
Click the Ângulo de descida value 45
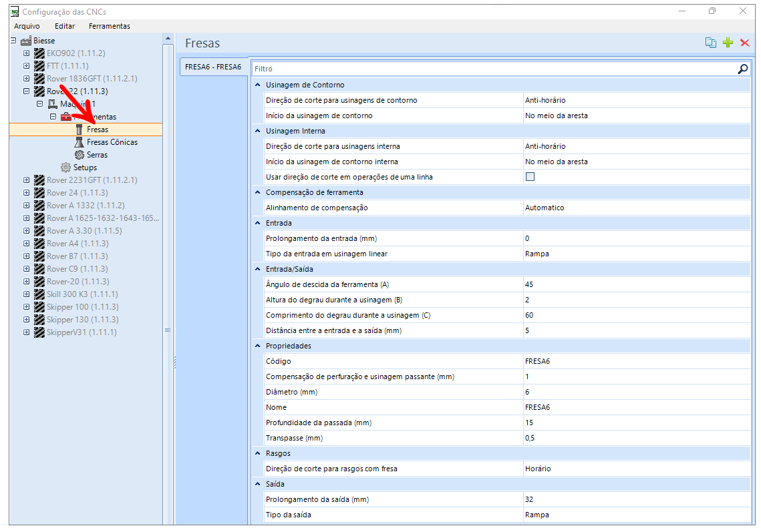point(637,284)
